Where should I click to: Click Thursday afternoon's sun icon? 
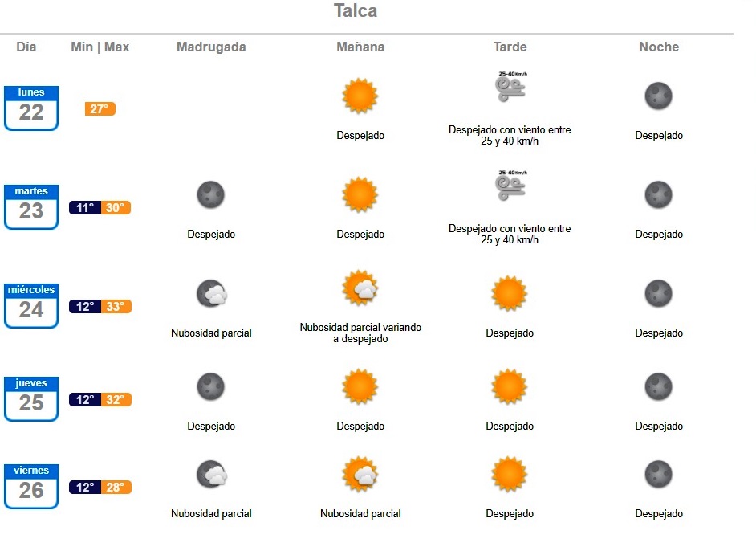(x=509, y=387)
